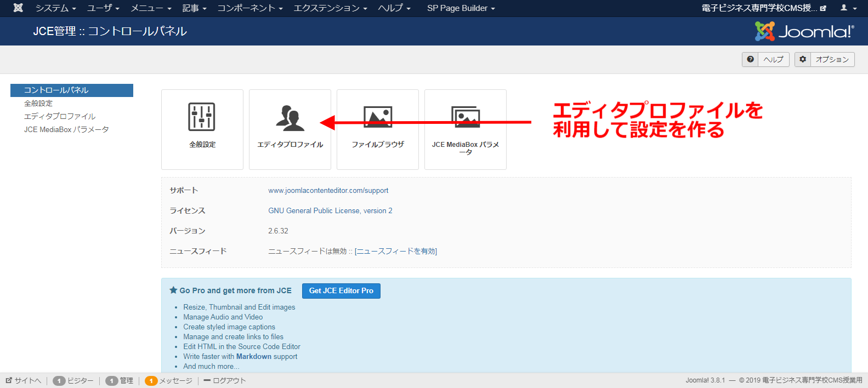Expand the ヘルプ menu in top bar
This screenshot has height=388, width=868.
click(394, 8)
